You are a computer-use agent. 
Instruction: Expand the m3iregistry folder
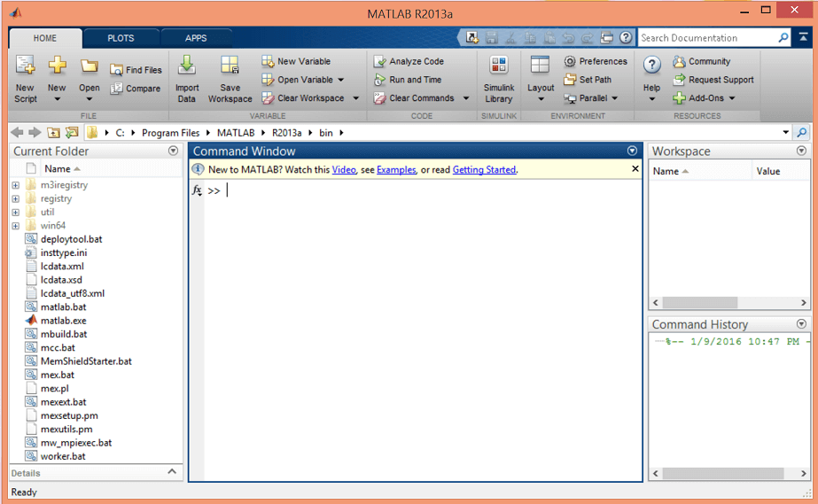pyautogui.click(x=16, y=185)
